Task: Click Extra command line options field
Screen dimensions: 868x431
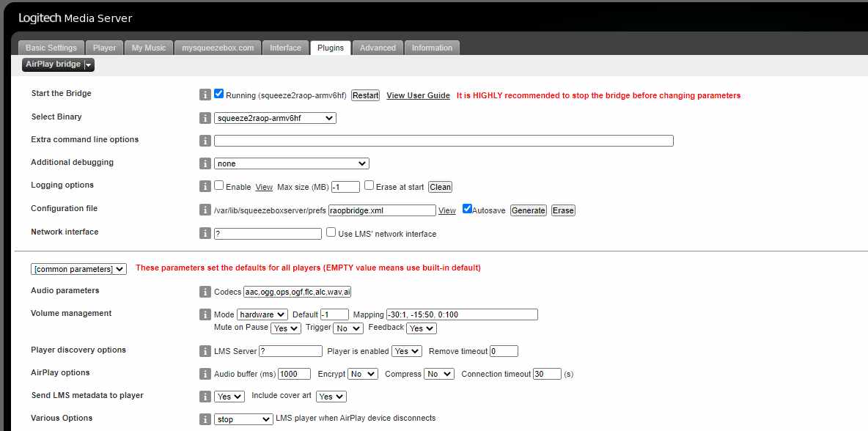Action: [444, 141]
